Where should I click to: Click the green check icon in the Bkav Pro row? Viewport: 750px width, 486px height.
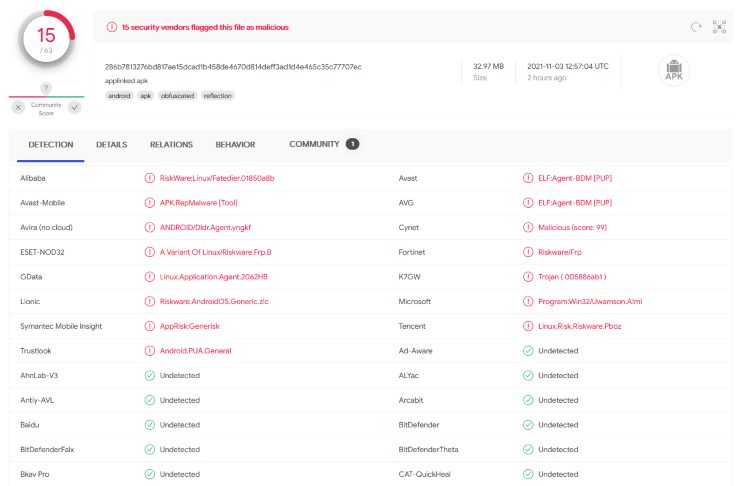coord(150,474)
